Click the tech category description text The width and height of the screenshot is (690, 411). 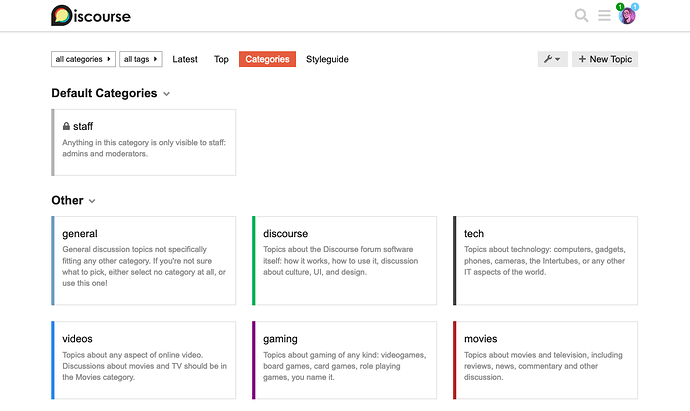click(544, 261)
